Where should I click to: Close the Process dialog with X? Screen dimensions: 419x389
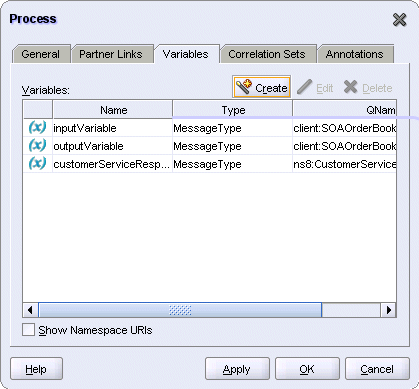pyautogui.click(x=399, y=20)
